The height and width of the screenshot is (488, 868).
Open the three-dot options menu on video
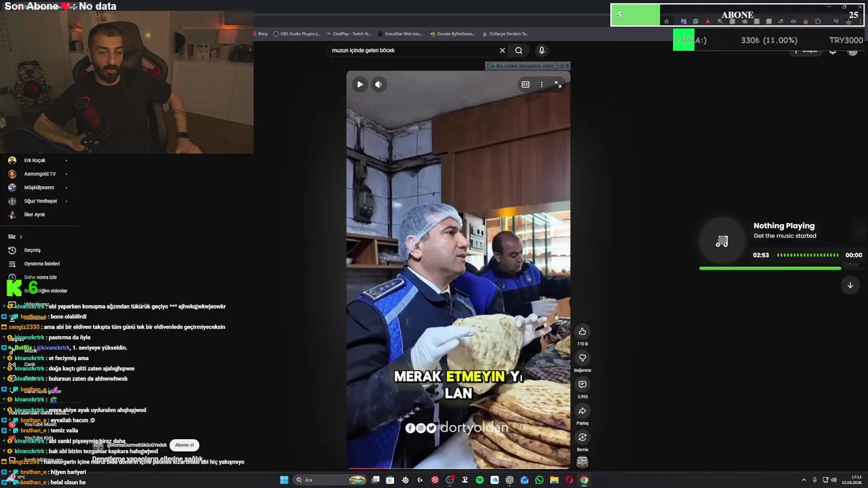pos(541,84)
